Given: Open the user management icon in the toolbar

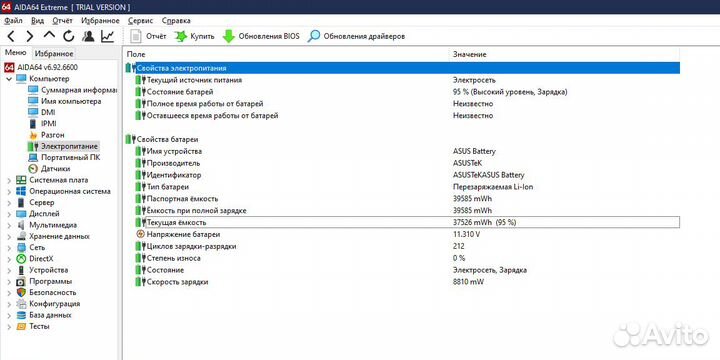Looking at the screenshot, I should 88,36.
